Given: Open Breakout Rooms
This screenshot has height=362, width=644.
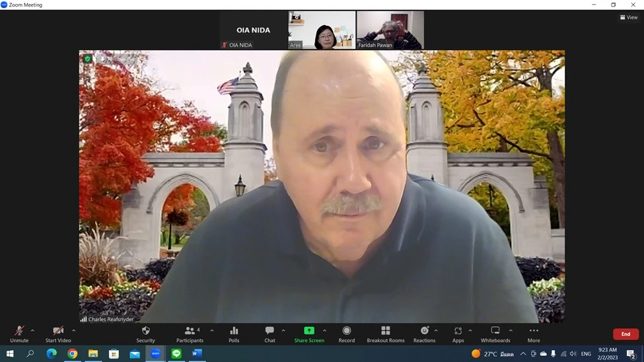Looking at the screenshot, I should click(x=386, y=334).
